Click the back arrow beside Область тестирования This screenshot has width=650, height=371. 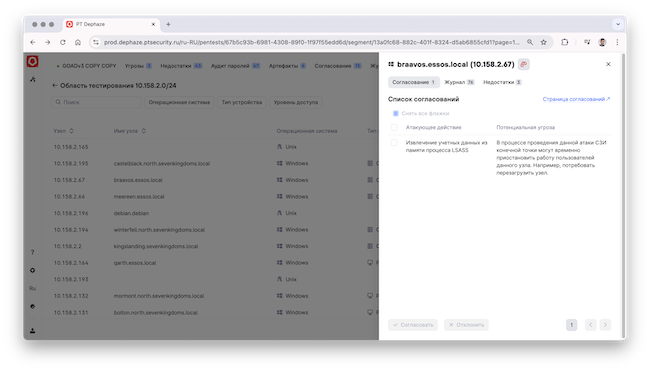click(x=55, y=85)
